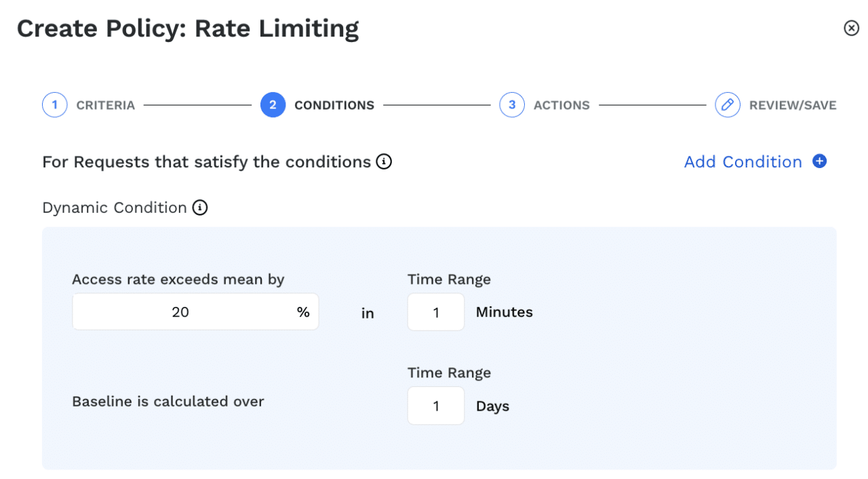Click the Time Range field showing 1 Minutes
This screenshot has width=868, height=479.
point(435,311)
